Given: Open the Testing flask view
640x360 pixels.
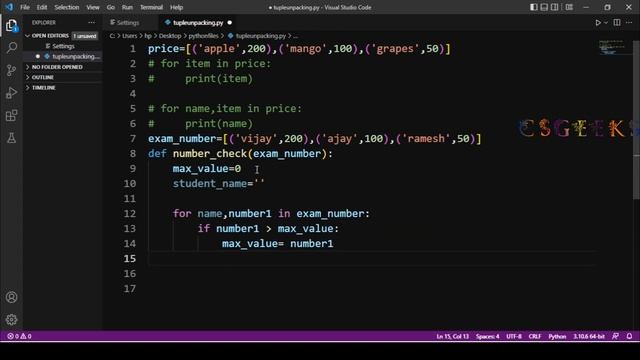Looking at the screenshot, I should [11, 138].
